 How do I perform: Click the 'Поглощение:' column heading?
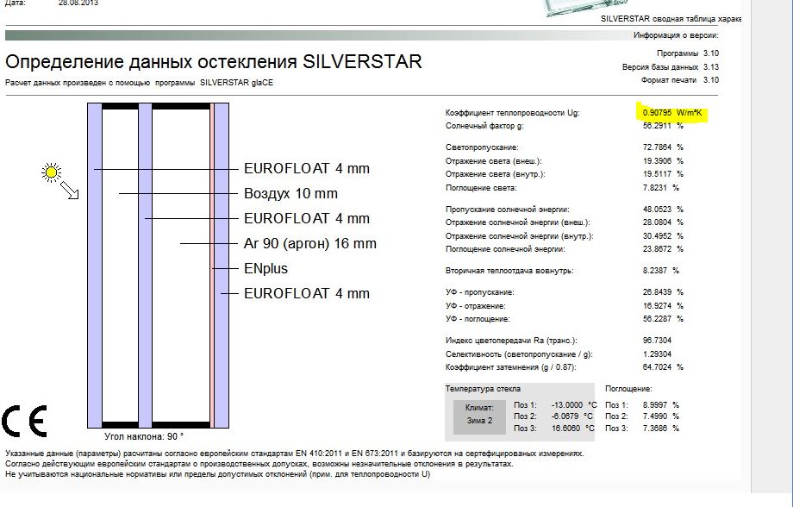(628, 389)
